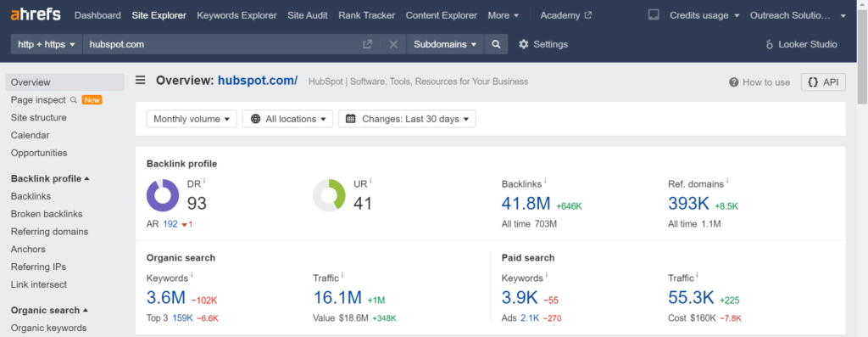Open Calendar in the sidebar
Screen dimensions: 868x337
pos(30,135)
